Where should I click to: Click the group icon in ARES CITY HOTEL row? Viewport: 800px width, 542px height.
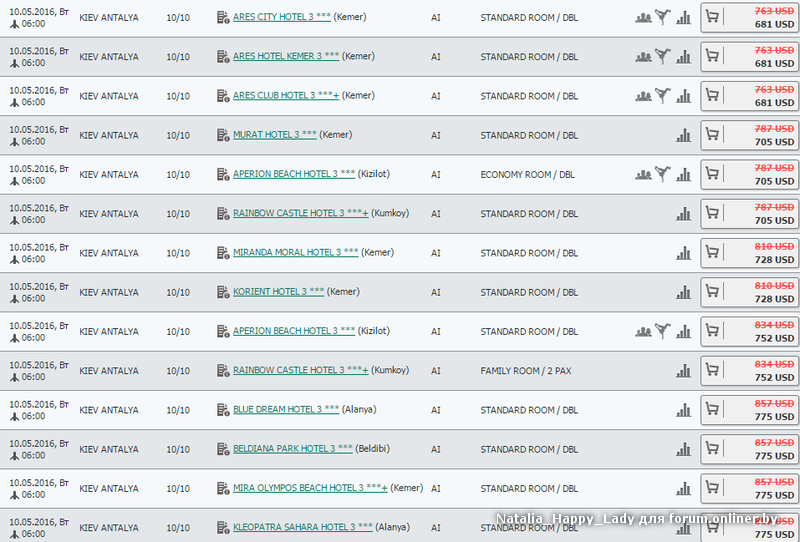point(643,18)
